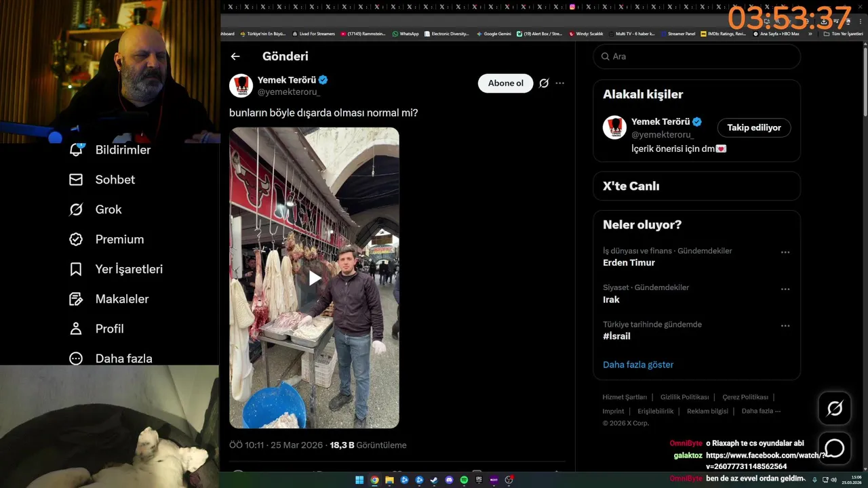Open the X'te Canlı section

(696, 186)
